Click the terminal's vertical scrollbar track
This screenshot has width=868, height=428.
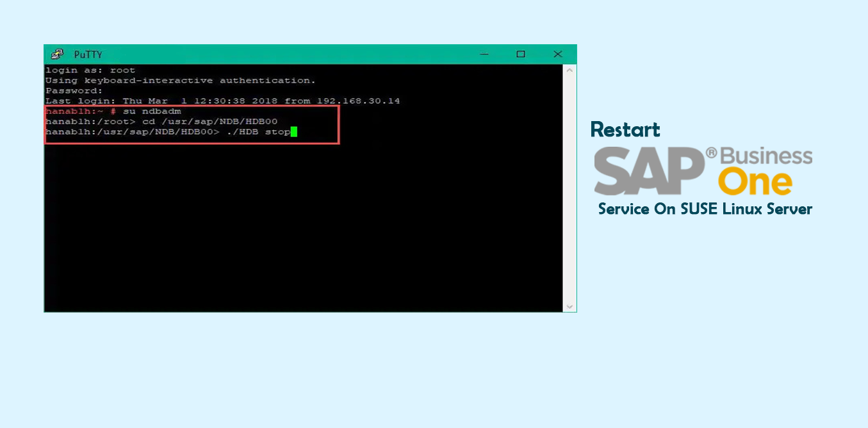[x=569, y=192]
